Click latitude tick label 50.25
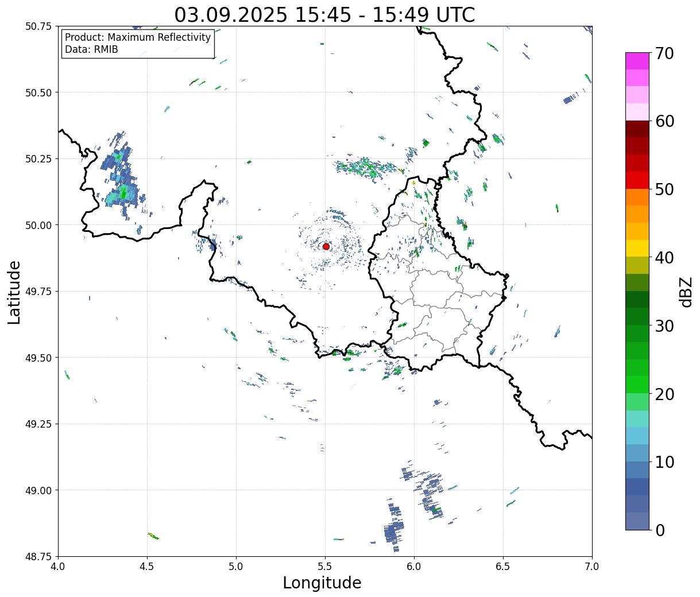This screenshot has width=700, height=597. point(38,159)
